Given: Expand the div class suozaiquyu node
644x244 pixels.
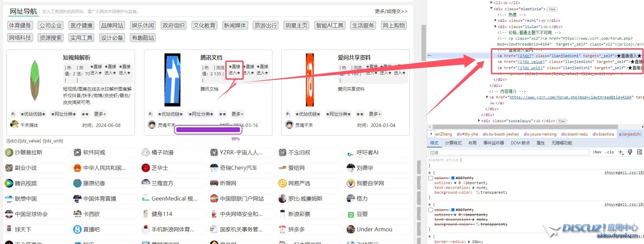Looking at the screenshot, I should (479, 121).
